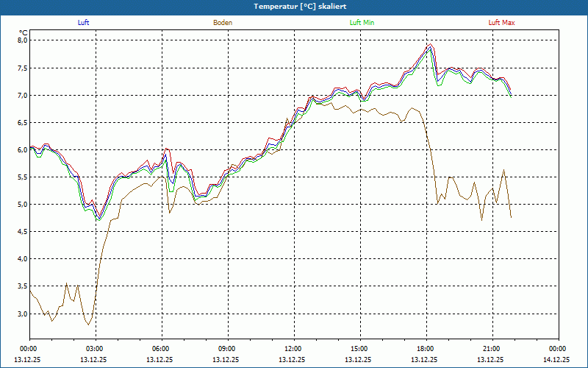Select the 'Luft' legend label
This screenshot has width=588, height=368.
(84, 23)
